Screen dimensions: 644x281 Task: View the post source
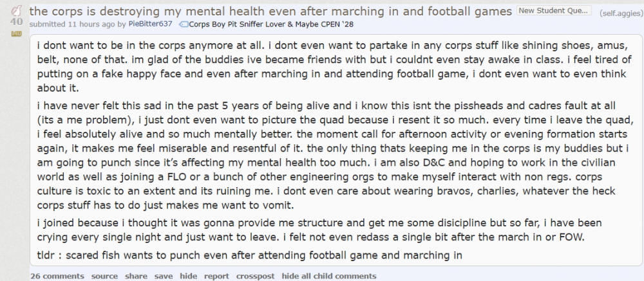[104, 276]
